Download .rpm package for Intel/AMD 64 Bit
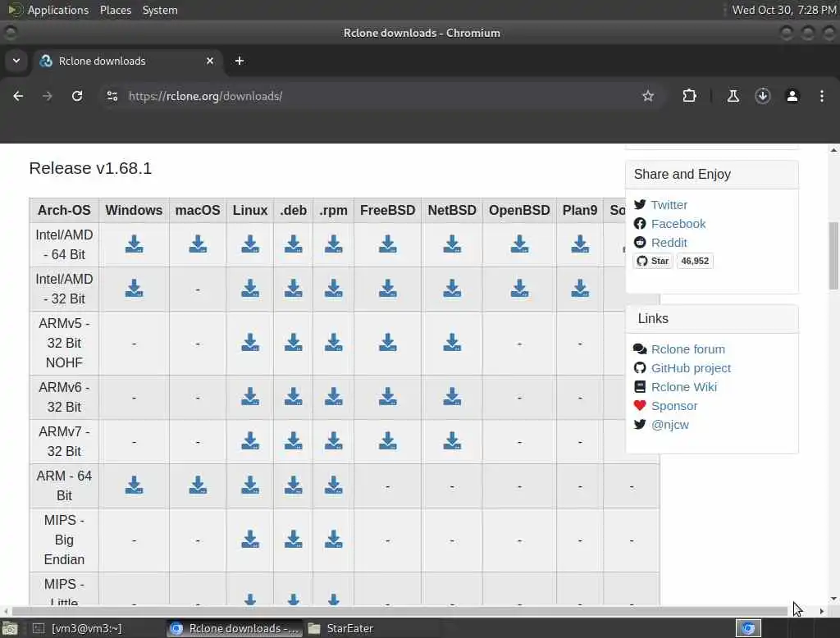The width and height of the screenshot is (840, 638). pos(333,244)
